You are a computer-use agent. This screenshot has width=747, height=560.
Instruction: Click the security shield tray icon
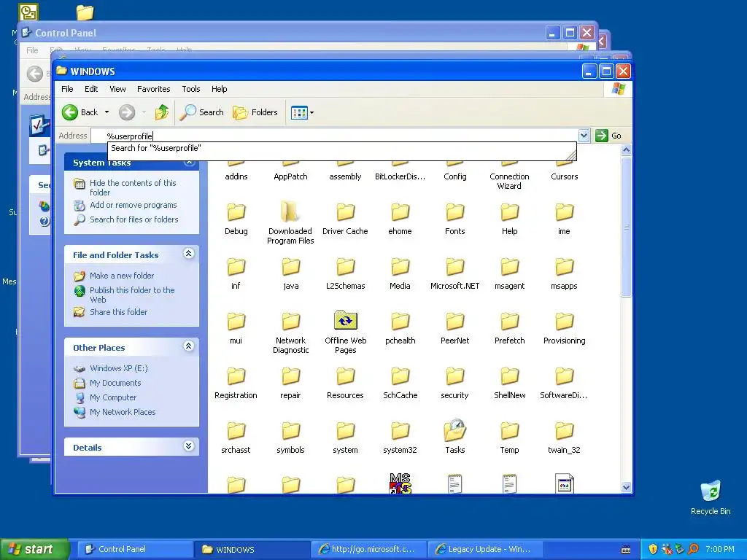(x=653, y=549)
